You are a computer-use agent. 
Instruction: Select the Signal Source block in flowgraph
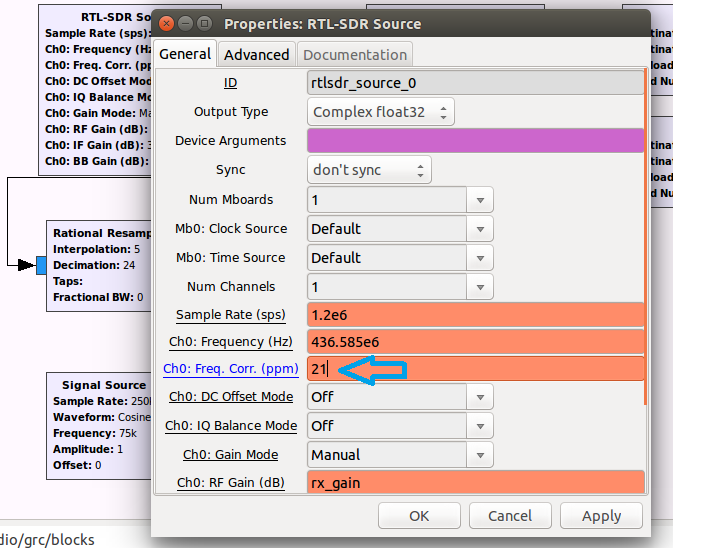click(99, 426)
